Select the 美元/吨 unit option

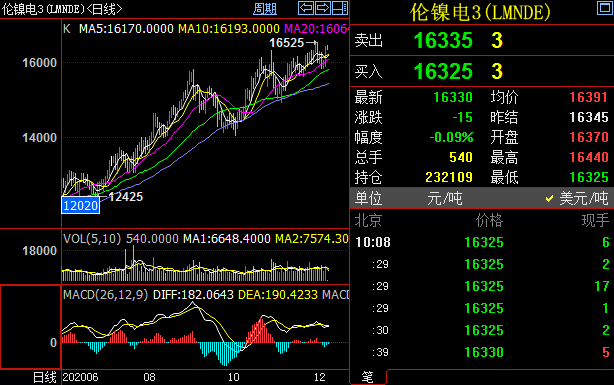[577, 199]
